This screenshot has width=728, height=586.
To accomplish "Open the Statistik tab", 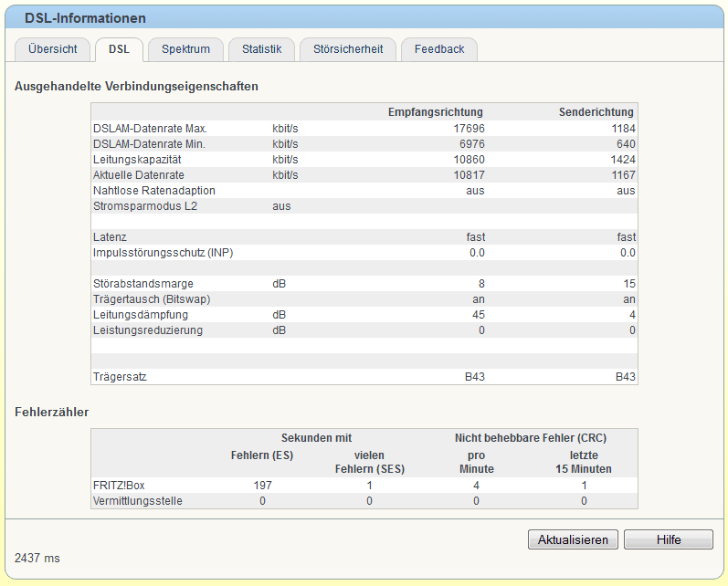I will coord(262,49).
